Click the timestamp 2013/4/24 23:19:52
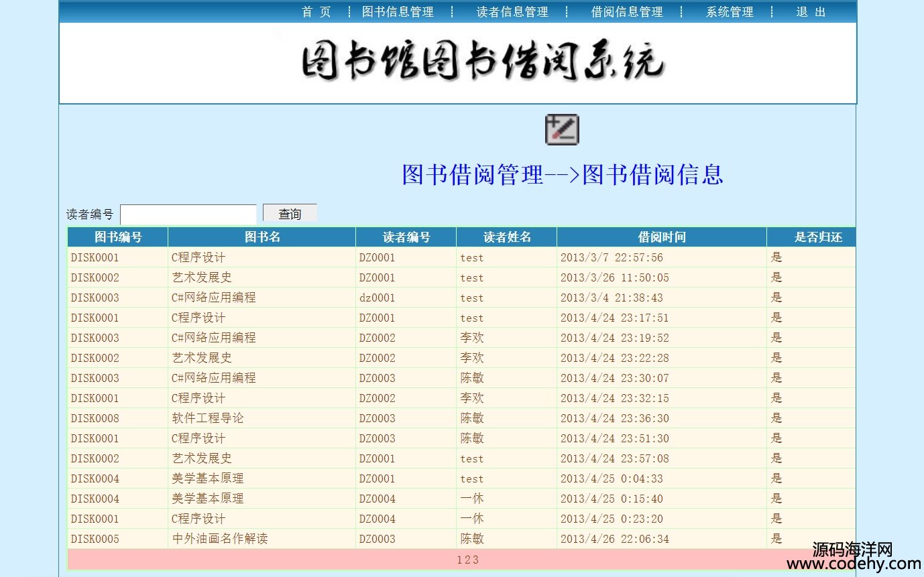 coord(615,338)
